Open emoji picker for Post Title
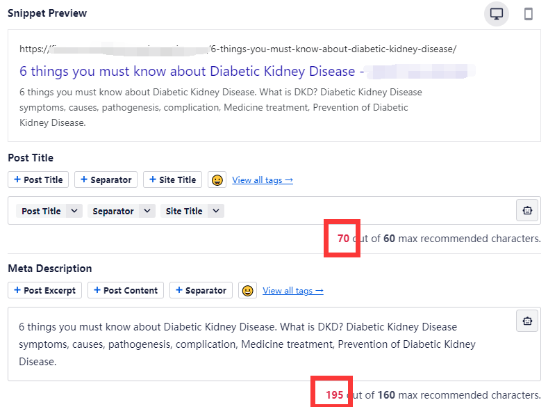This screenshot has height=407, width=549. pos(217,180)
